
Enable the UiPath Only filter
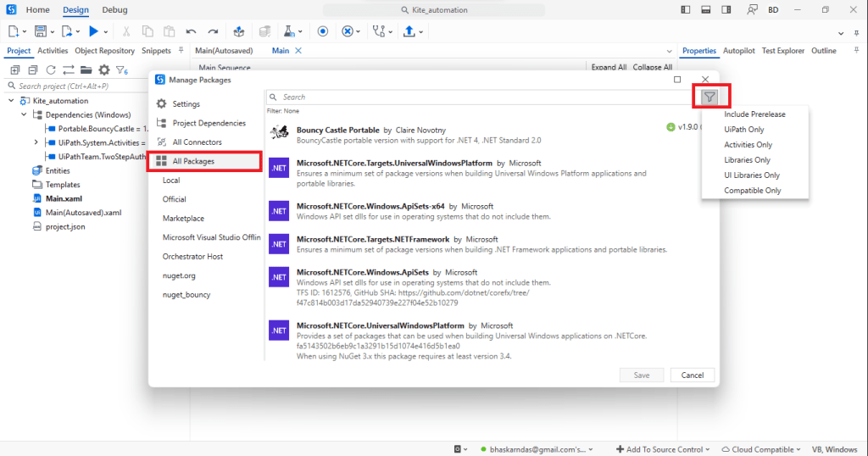point(743,130)
